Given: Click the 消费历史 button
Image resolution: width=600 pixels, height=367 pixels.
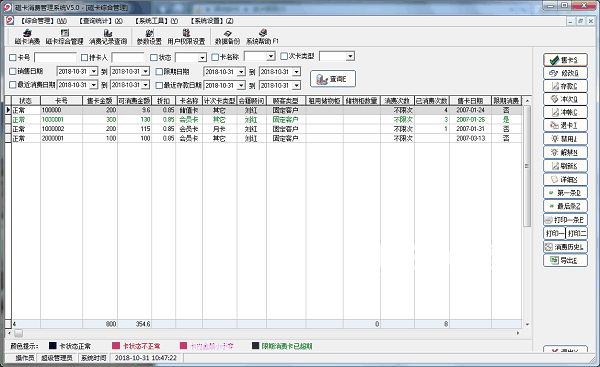Looking at the screenshot, I should click(565, 247).
